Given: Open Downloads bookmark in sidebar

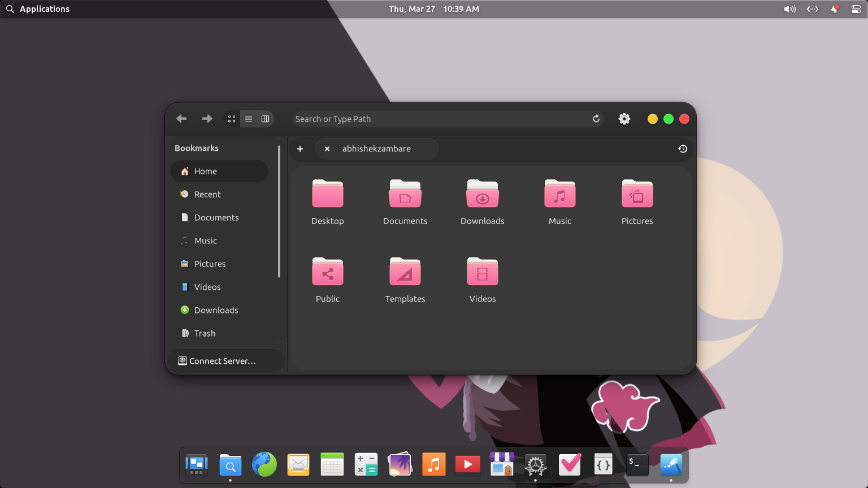Looking at the screenshot, I should coord(219,310).
